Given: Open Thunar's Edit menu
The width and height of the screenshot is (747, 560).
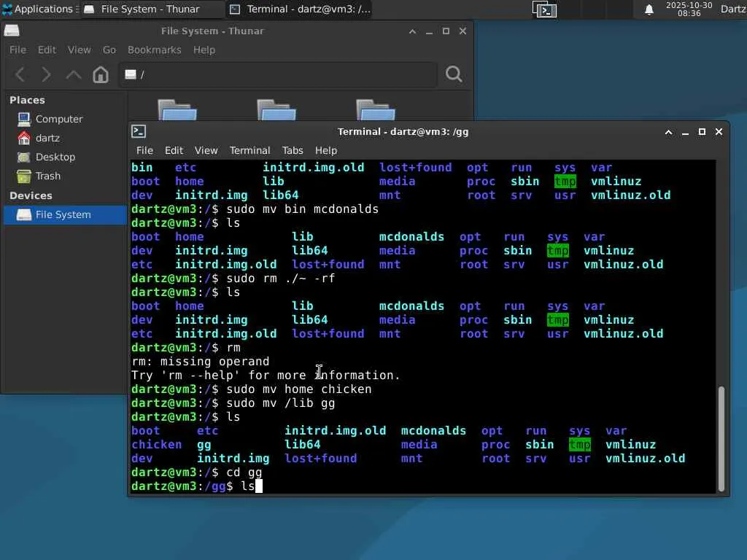Looking at the screenshot, I should click(x=47, y=50).
